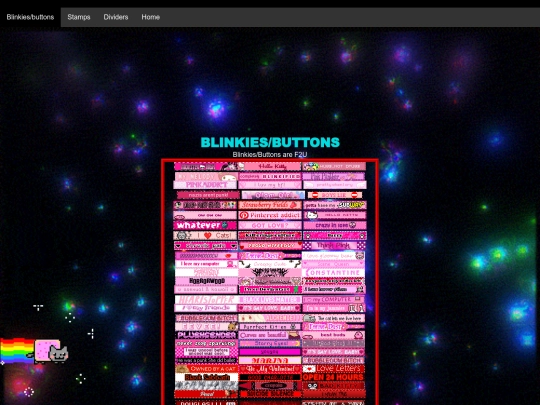540x405 pixels.
Task: Select the 'I love my computer' blinkie
Action: click(206, 264)
